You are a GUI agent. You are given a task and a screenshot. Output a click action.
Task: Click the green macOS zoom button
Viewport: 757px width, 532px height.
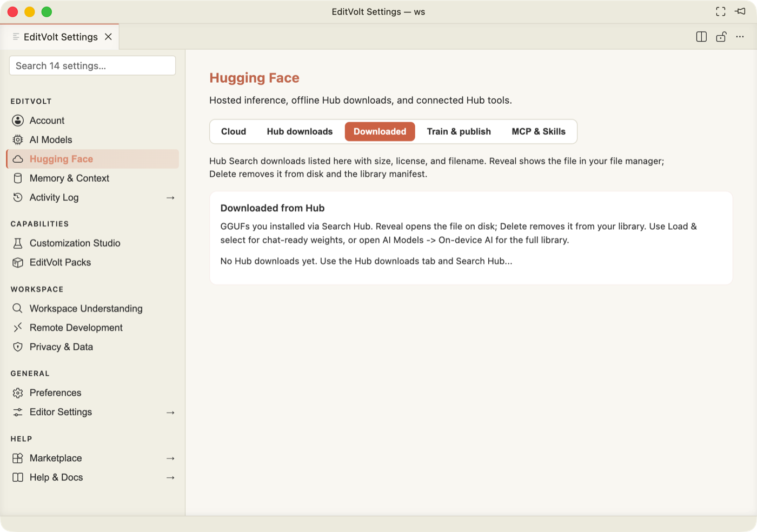point(47,11)
